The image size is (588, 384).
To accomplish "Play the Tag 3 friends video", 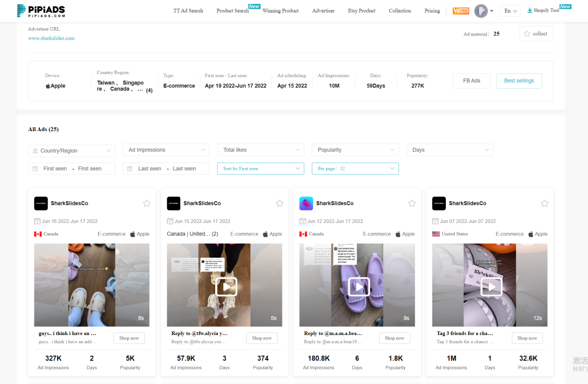I will pyautogui.click(x=491, y=287).
